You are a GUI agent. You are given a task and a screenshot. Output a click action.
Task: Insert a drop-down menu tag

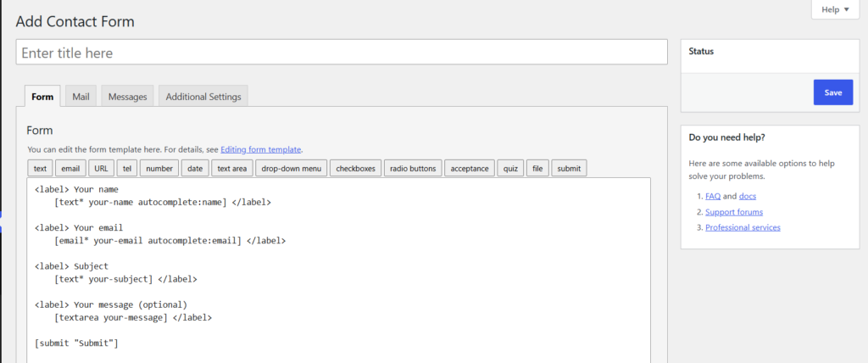click(292, 169)
